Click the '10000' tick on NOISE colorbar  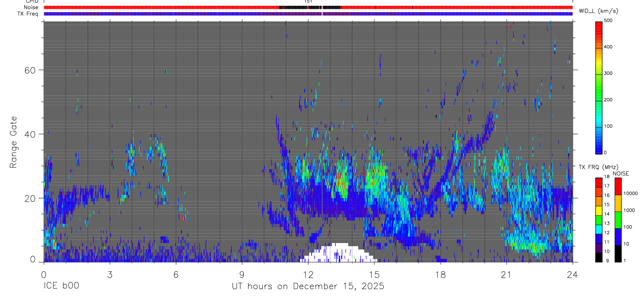[x=631, y=194]
